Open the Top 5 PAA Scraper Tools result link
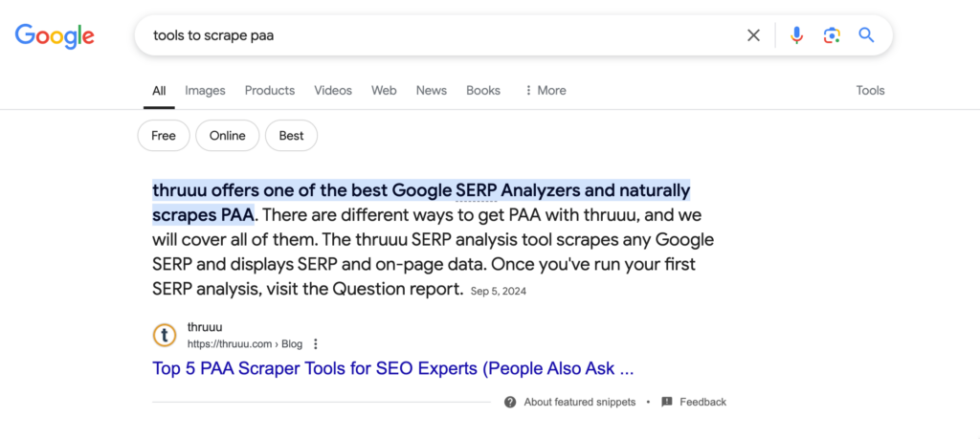The width and height of the screenshot is (980, 439). 393,369
